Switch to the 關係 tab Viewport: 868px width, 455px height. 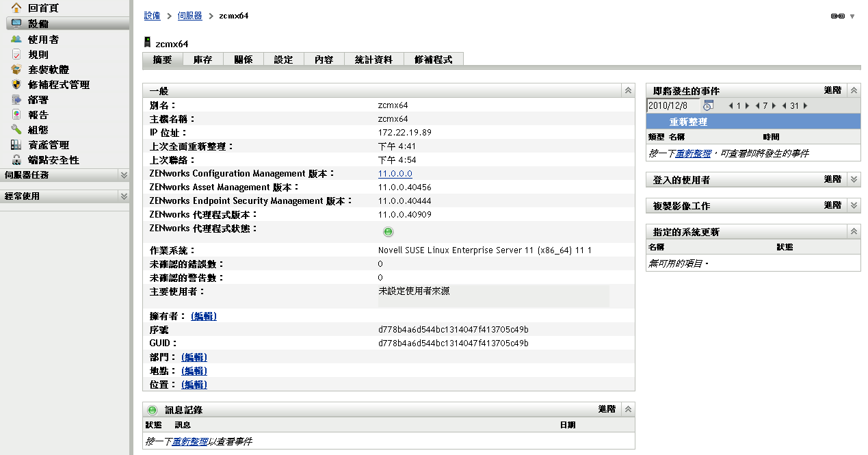point(244,60)
